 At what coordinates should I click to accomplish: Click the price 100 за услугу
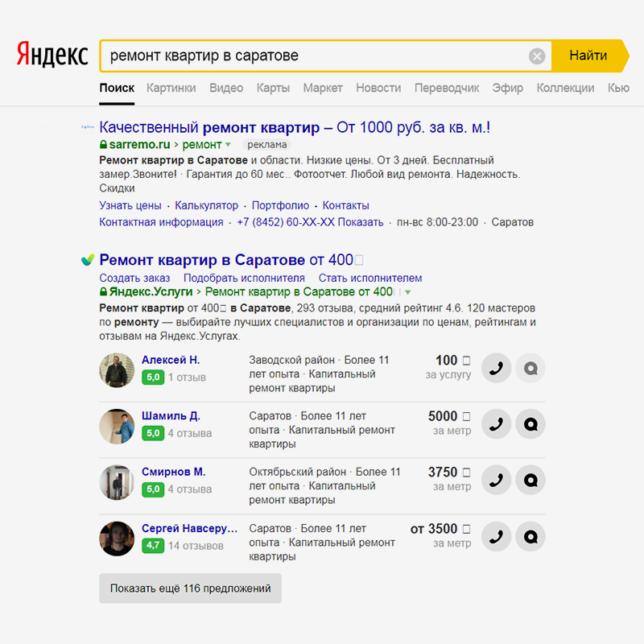448,367
